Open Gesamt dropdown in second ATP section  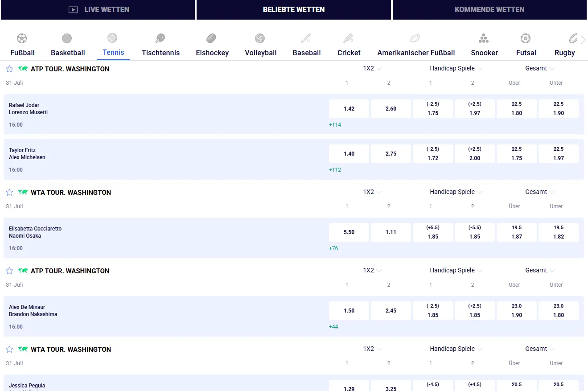[540, 270]
